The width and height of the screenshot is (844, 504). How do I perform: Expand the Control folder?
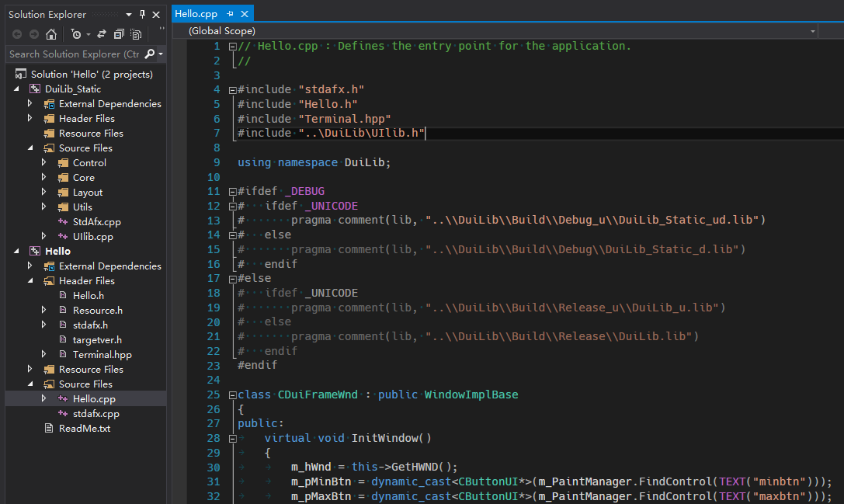tap(44, 162)
